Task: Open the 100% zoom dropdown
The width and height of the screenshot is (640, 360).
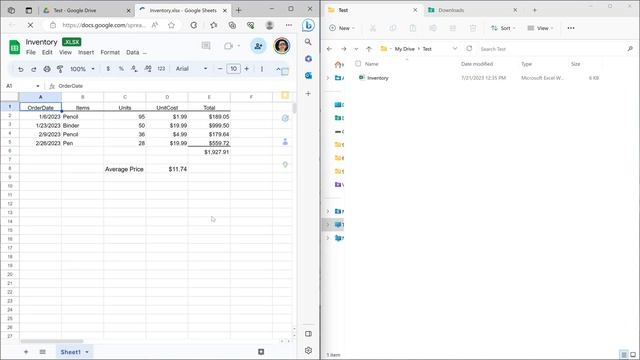Action: tap(82, 69)
